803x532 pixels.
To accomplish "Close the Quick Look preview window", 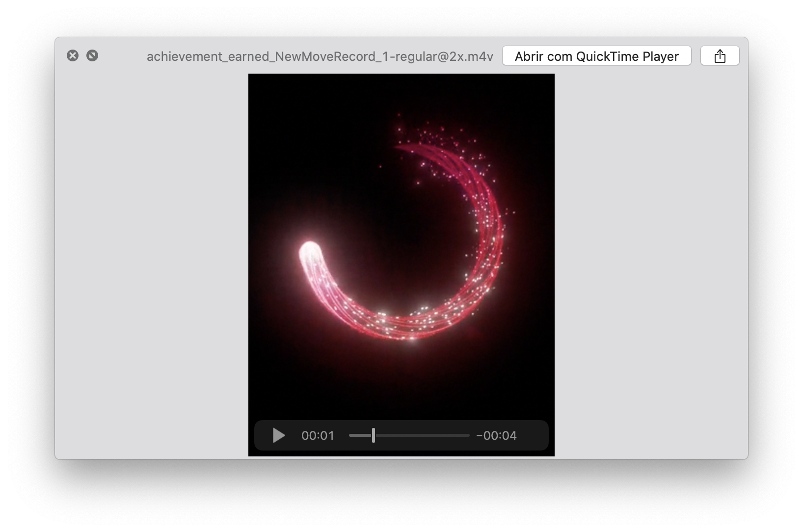I will (x=73, y=55).
